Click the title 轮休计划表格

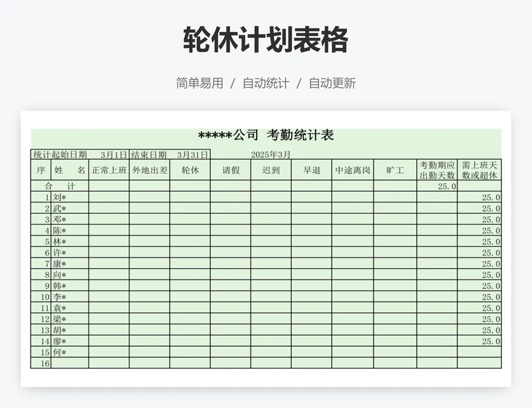click(x=265, y=40)
